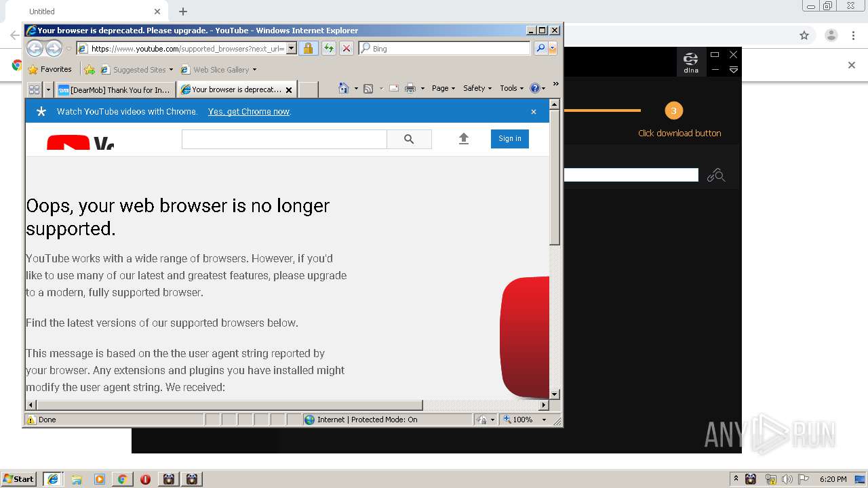Viewport: 868px width, 488px height.
Task: Open the zoom level 100% dropdown
Action: pyautogui.click(x=543, y=420)
